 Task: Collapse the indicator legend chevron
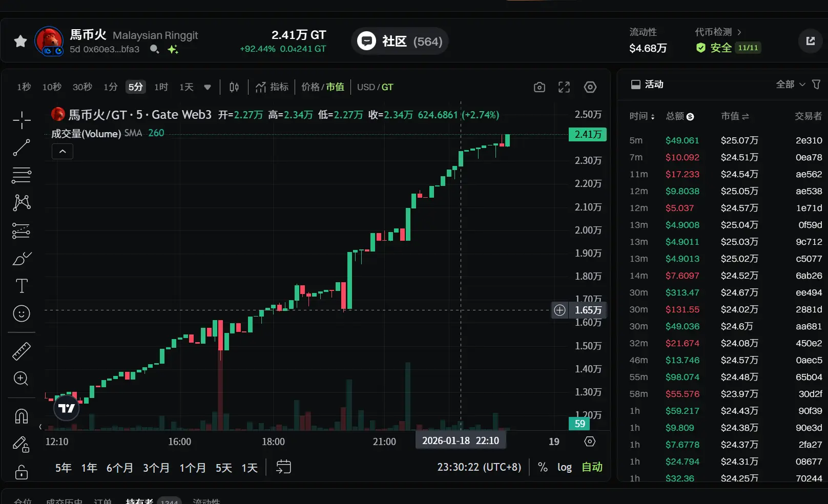click(x=63, y=152)
